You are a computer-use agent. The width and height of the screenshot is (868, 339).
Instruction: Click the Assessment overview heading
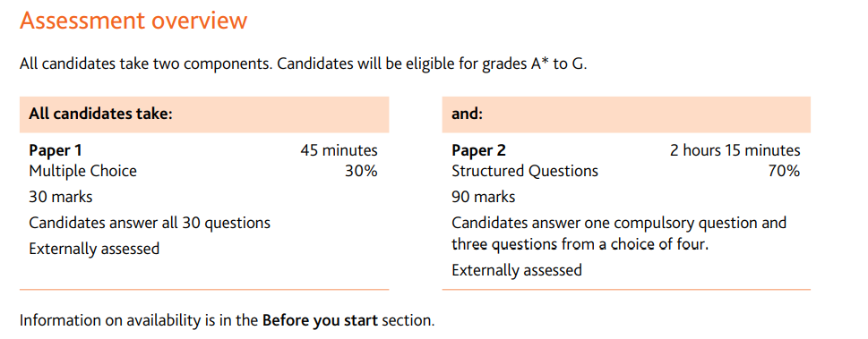tap(133, 21)
